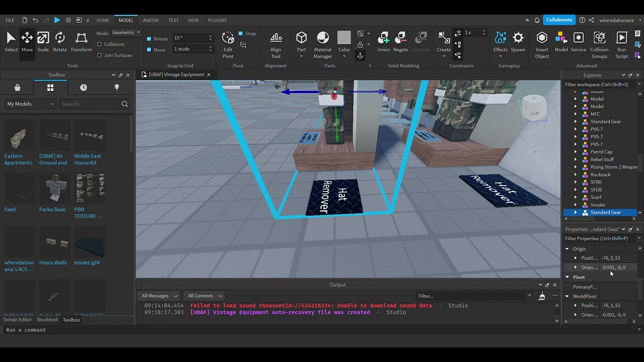Open the Geometric mode dropdown
This screenshot has height=362, width=644.
(x=126, y=32)
